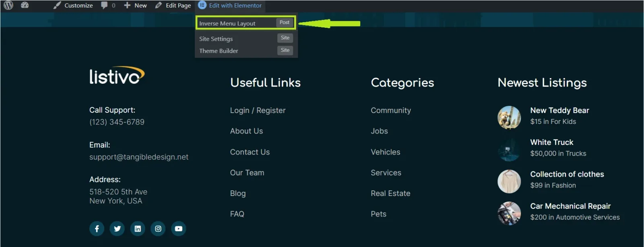The image size is (644, 247).
Task: Click the plus icon beside New
Action: pyautogui.click(x=127, y=5)
